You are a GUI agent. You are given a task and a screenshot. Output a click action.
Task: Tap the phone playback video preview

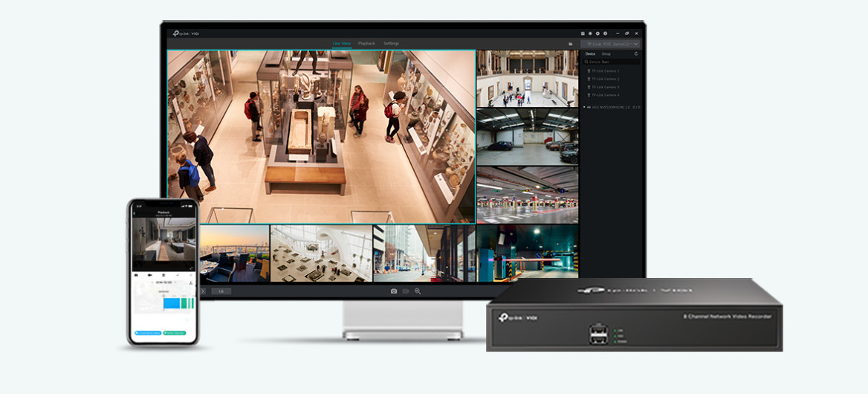point(163,239)
